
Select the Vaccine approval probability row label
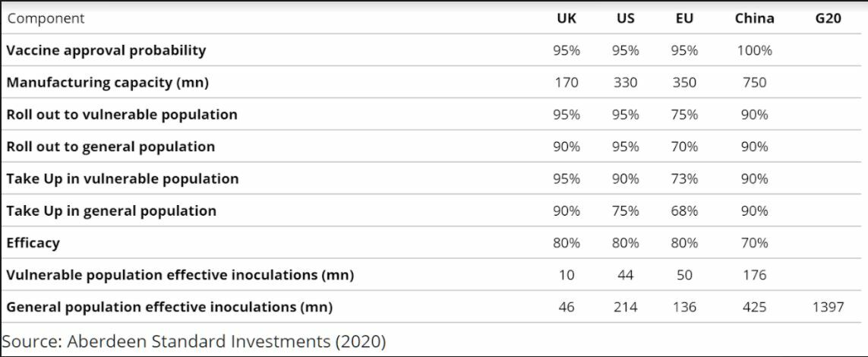106,50
